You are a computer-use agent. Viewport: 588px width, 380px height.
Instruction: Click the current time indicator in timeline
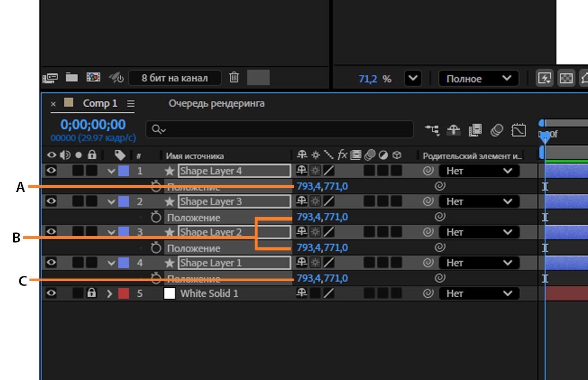pos(545,138)
